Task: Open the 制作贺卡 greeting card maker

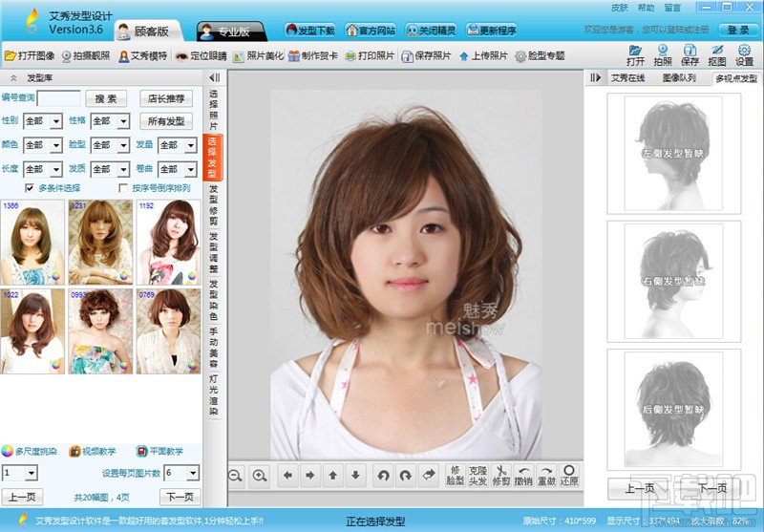Action: (x=313, y=56)
